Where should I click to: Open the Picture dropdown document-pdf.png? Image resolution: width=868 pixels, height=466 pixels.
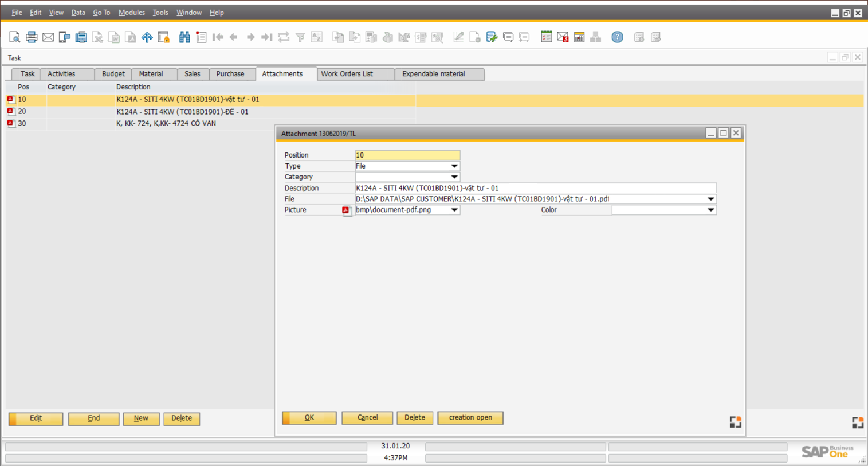coord(454,210)
